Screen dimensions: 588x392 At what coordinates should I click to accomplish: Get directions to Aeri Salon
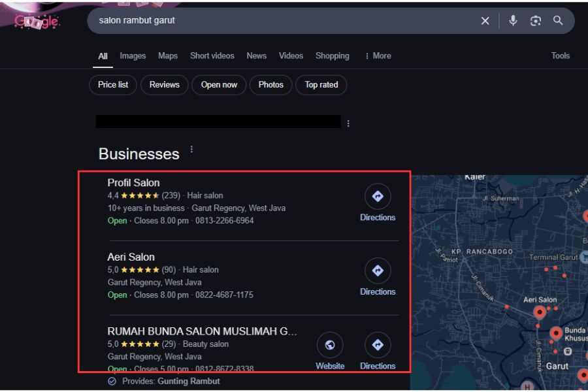[378, 271]
